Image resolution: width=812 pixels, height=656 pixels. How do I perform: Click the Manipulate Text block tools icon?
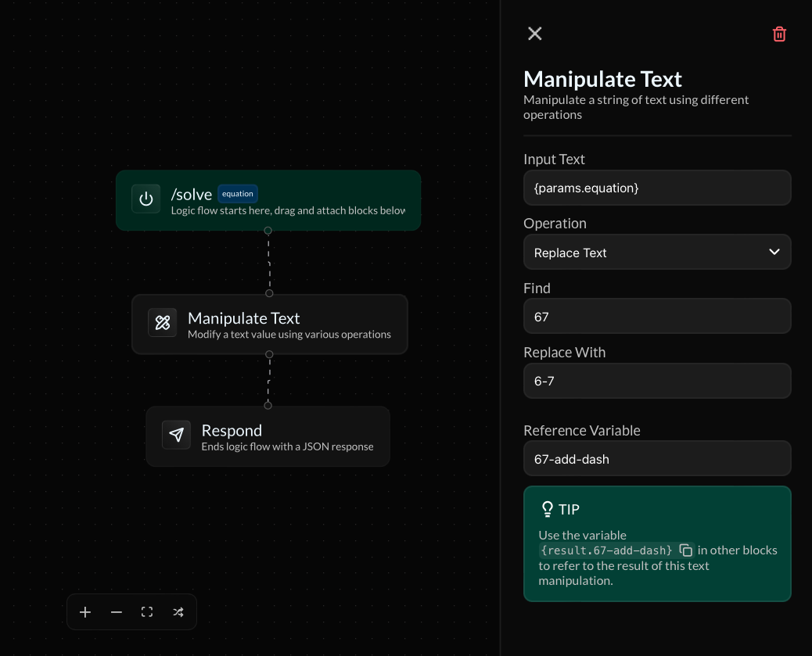pos(163,323)
